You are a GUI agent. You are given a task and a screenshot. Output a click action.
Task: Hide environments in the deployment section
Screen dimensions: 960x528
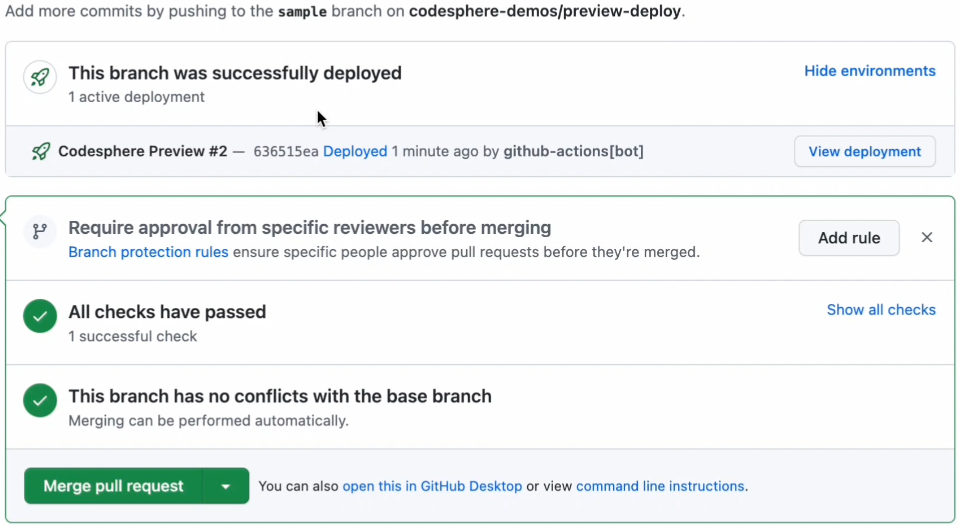[869, 71]
